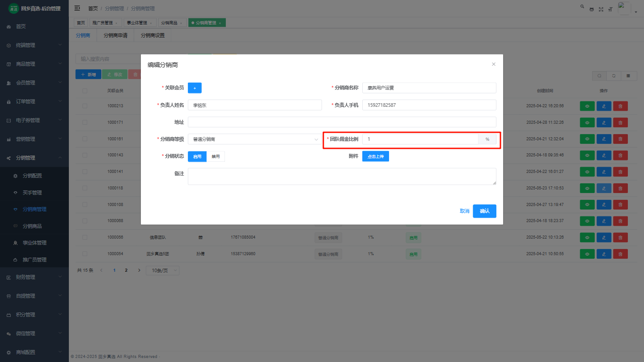Tick the checkbox for row 1000213
644x362 pixels.
pyautogui.click(x=85, y=106)
